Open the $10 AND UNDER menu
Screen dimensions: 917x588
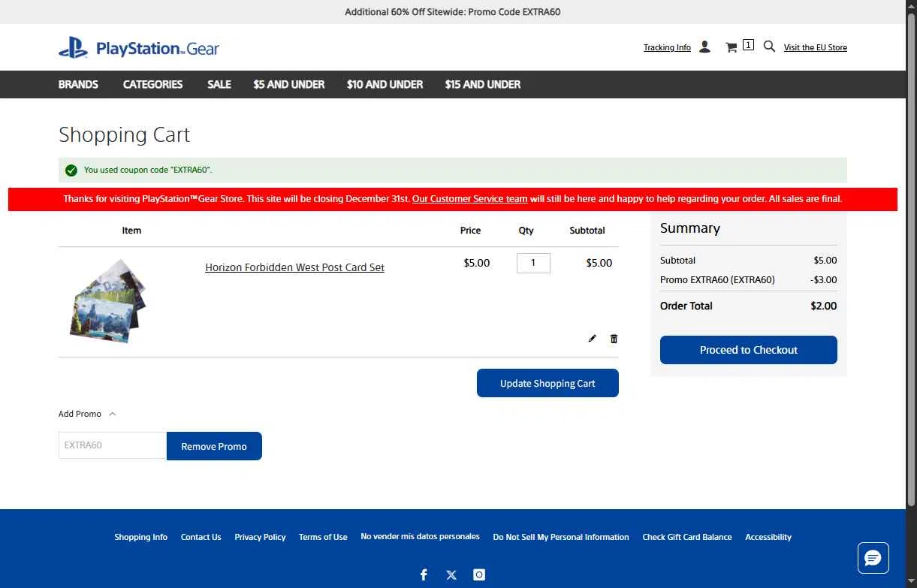385,84
